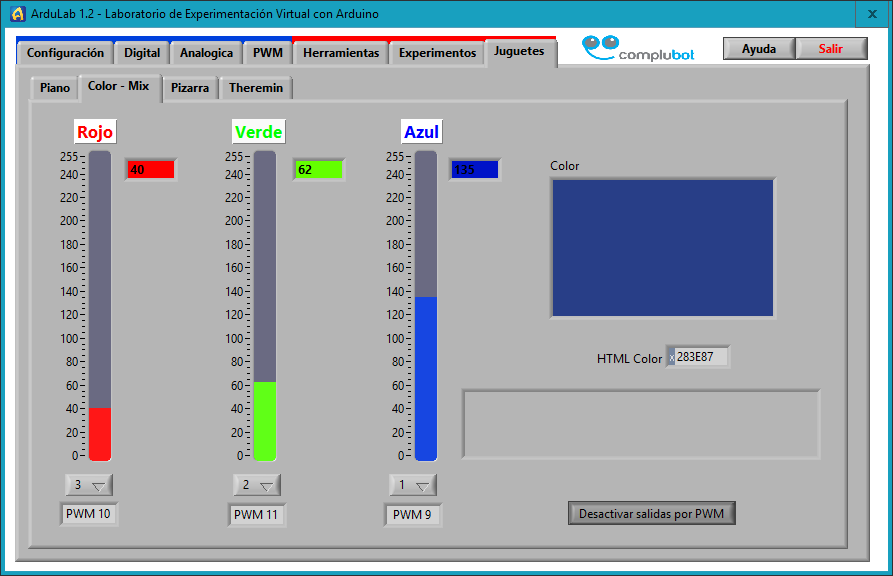
Task: Open the Herramientas tab
Action: (340, 53)
